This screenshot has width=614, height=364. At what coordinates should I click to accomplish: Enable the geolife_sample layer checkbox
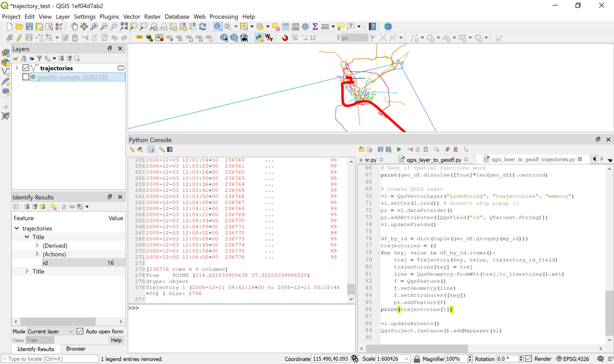(26, 77)
